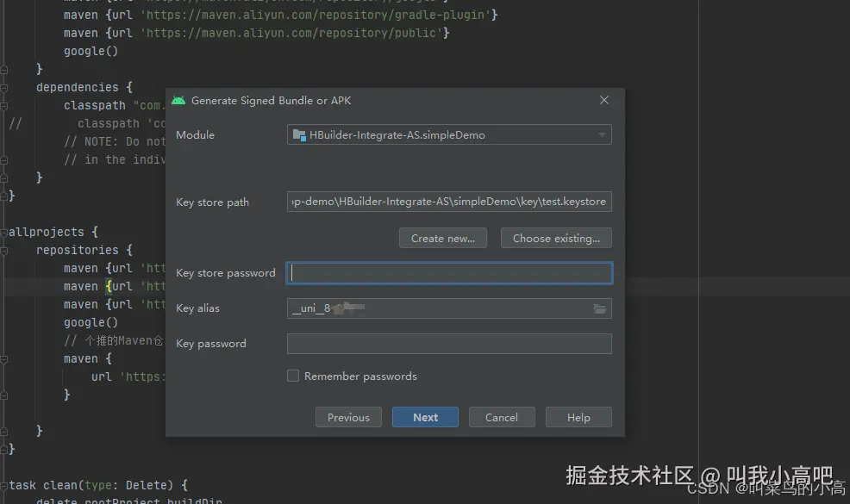Click the Choose existing... button
This screenshot has width=850, height=504.
tap(556, 238)
